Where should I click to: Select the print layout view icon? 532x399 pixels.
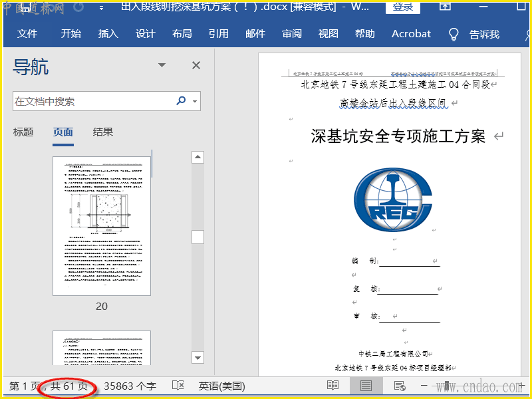(x=366, y=386)
